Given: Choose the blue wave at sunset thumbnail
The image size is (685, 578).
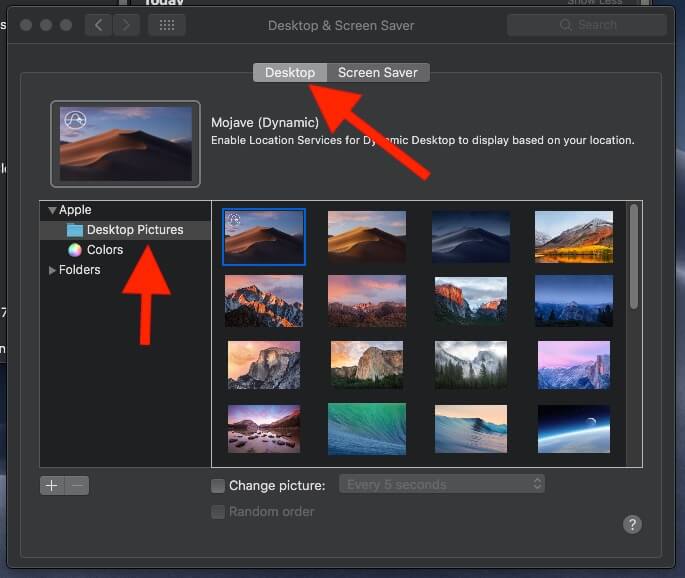Looking at the screenshot, I should coord(471,429).
